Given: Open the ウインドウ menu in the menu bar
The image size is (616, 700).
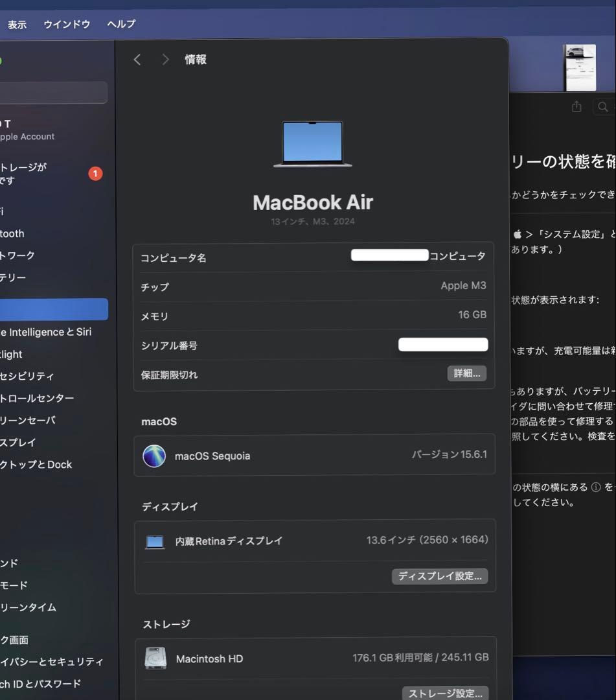Looking at the screenshot, I should click(66, 24).
